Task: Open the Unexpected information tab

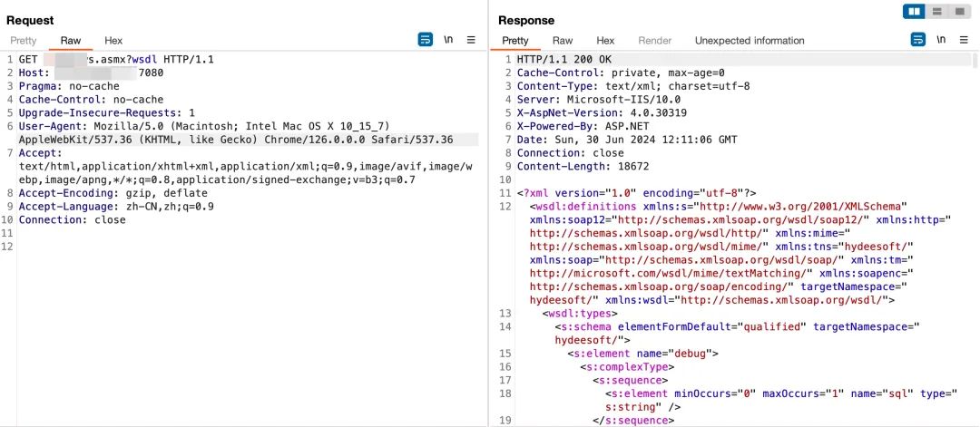Action: coord(750,41)
